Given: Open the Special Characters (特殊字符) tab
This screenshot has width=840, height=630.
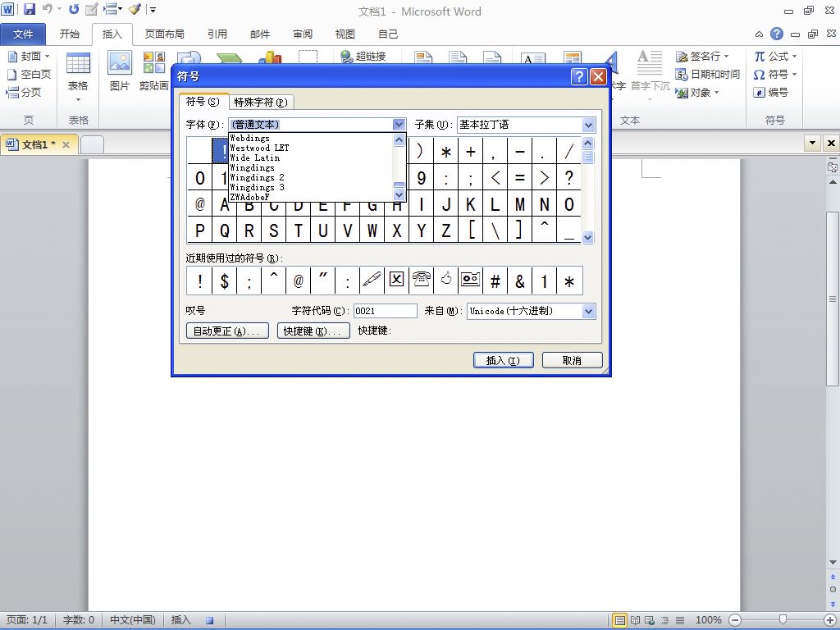Looking at the screenshot, I should [261, 102].
